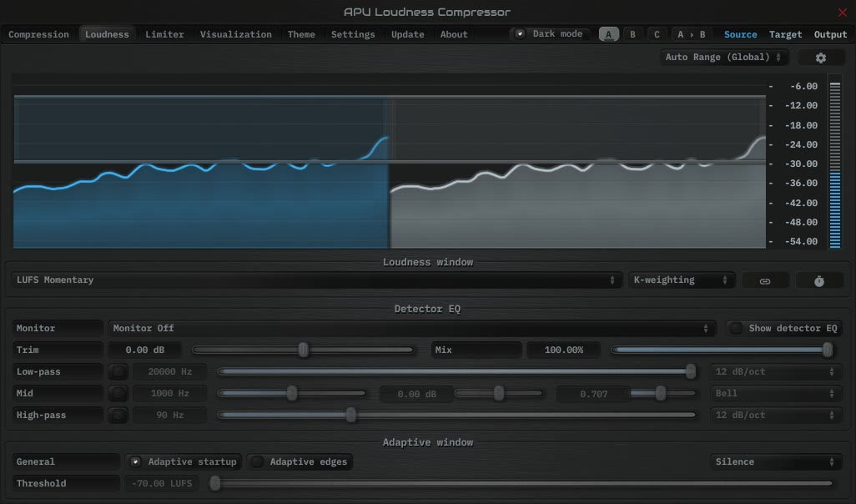Click the Trim 0.00 dB value field
This screenshot has height=504, width=856.
144,350
